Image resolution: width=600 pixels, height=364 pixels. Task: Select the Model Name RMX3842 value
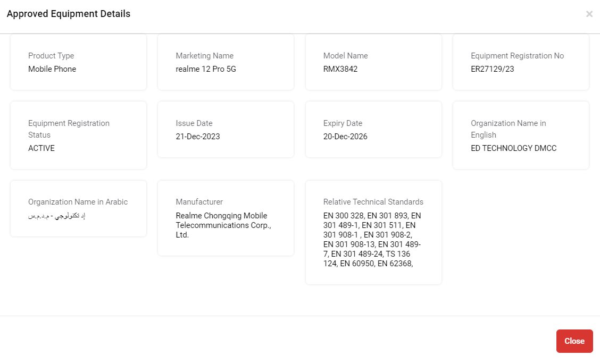click(x=340, y=69)
